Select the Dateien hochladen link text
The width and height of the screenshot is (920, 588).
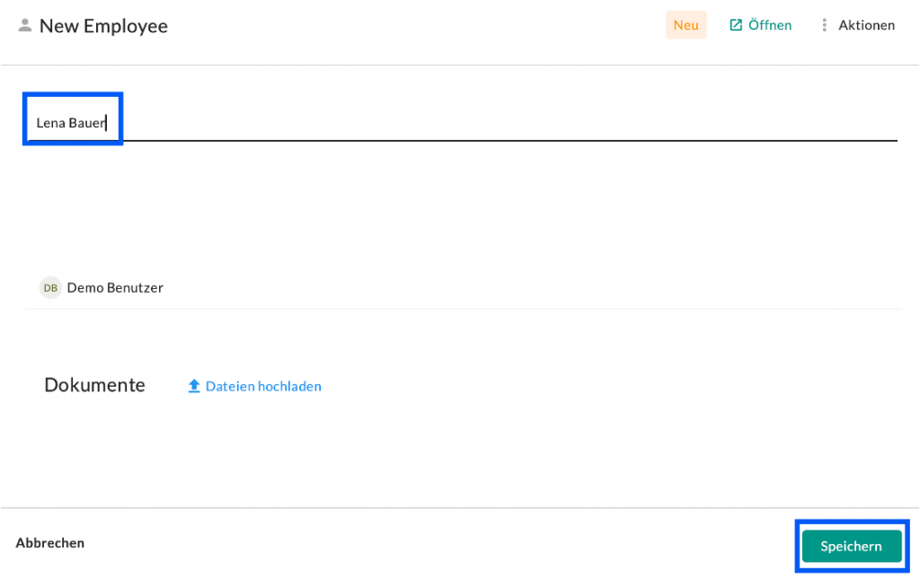point(263,386)
